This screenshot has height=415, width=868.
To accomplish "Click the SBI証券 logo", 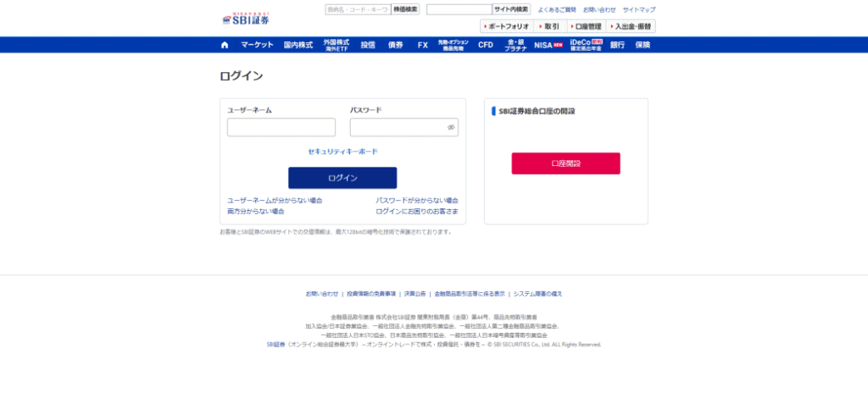I will [x=245, y=18].
